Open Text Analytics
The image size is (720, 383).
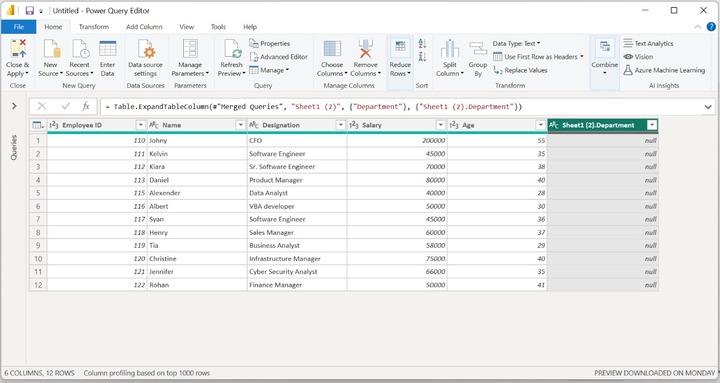point(648,43)
